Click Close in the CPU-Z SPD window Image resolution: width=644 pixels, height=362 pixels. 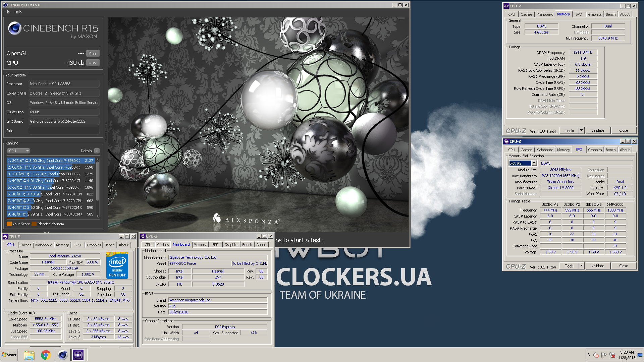[x=624, y=266]
